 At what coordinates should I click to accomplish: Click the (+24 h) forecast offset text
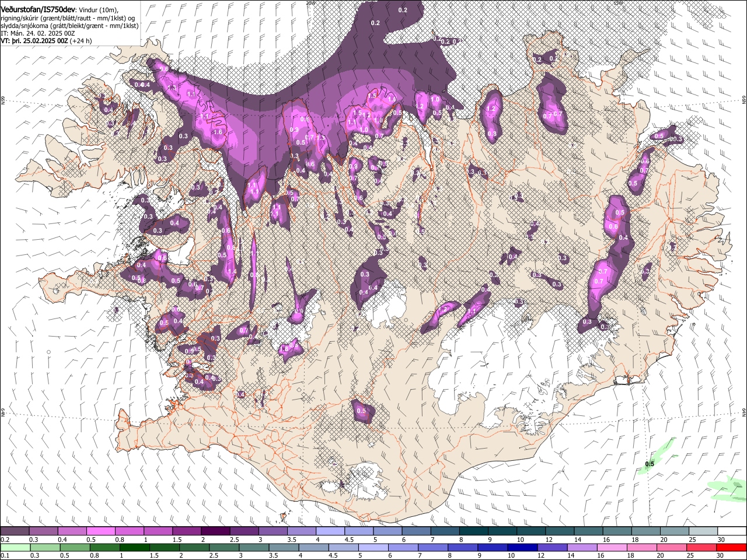[81, 41]
